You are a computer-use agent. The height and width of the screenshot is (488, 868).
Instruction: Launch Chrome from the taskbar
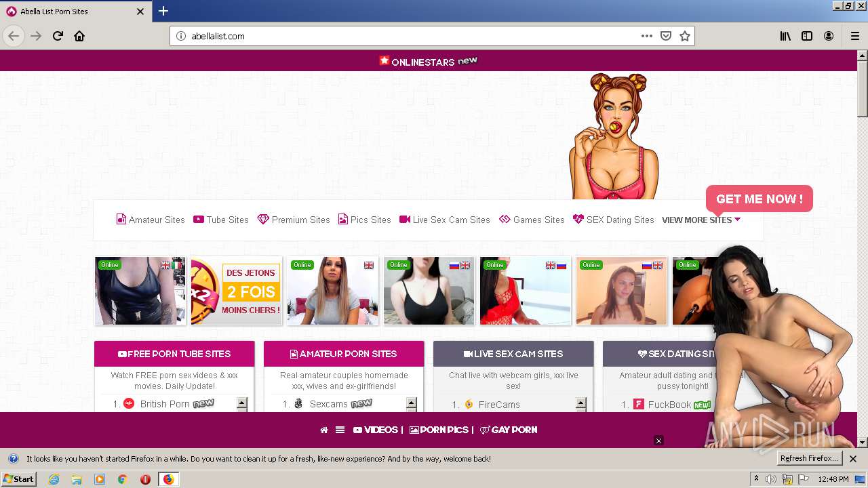[x=122, y=479]
